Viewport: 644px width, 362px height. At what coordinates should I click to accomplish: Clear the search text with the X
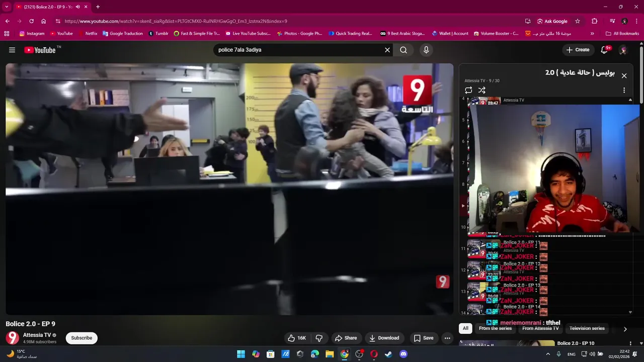coord(387,50)
